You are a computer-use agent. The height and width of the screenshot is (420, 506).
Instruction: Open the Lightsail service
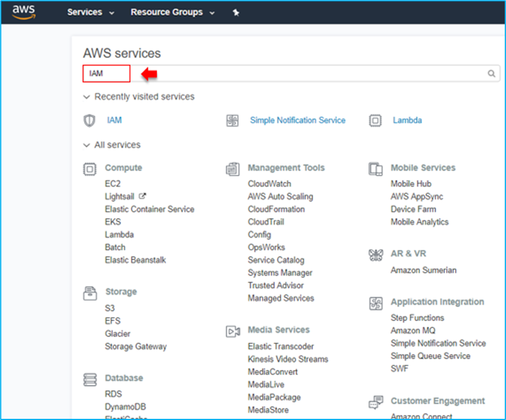click(119, 196)
